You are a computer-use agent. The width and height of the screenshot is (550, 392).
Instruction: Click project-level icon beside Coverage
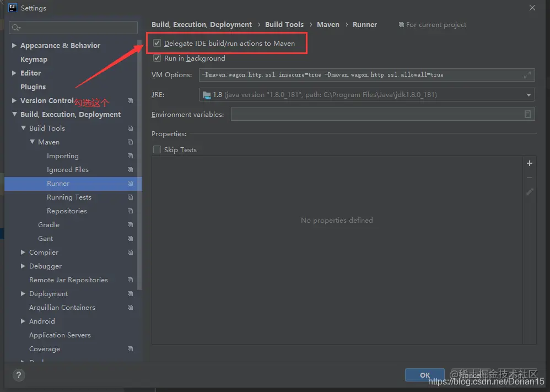pos(131,349)
